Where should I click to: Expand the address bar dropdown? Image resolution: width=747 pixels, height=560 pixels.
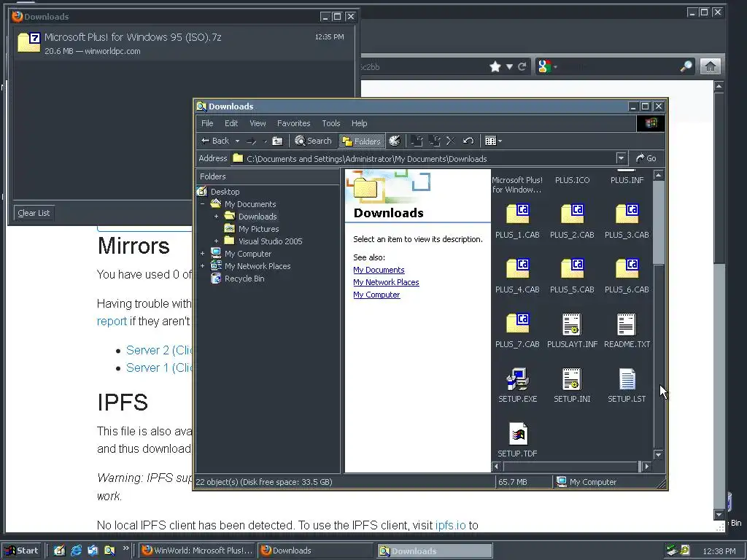pyautogui.click(x=621, y=158)
